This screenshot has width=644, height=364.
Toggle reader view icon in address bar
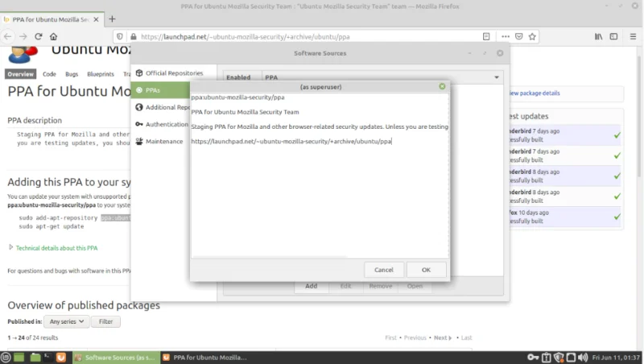(x=486, y=36)
